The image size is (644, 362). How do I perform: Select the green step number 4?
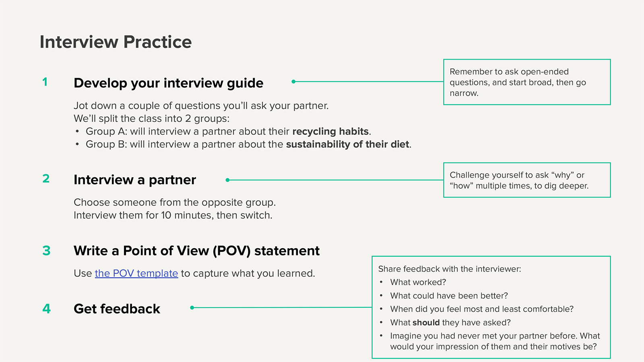46,309
